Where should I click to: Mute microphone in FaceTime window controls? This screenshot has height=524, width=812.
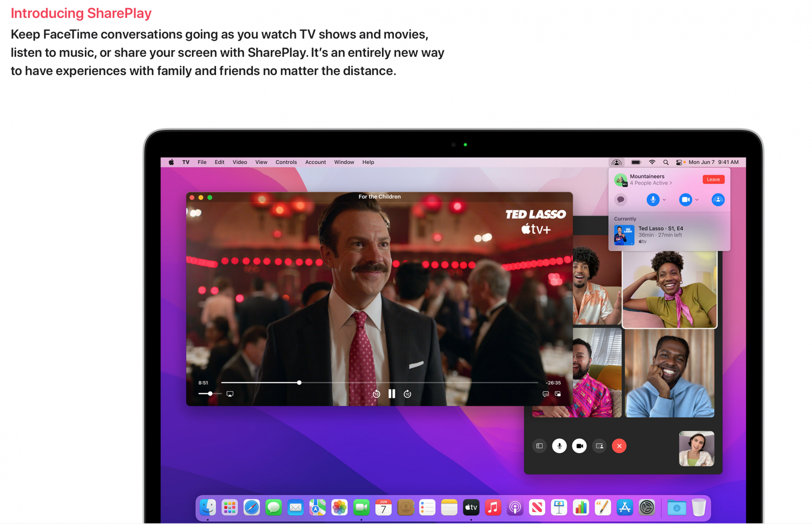(559, 446)
